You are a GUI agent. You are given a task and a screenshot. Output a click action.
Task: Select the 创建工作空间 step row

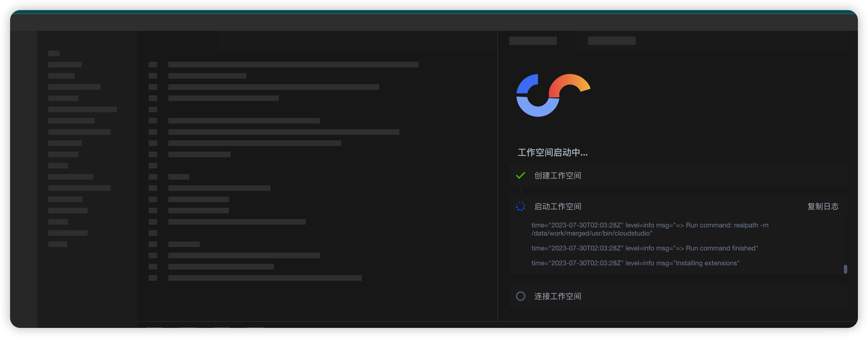[x=678, y=175]
